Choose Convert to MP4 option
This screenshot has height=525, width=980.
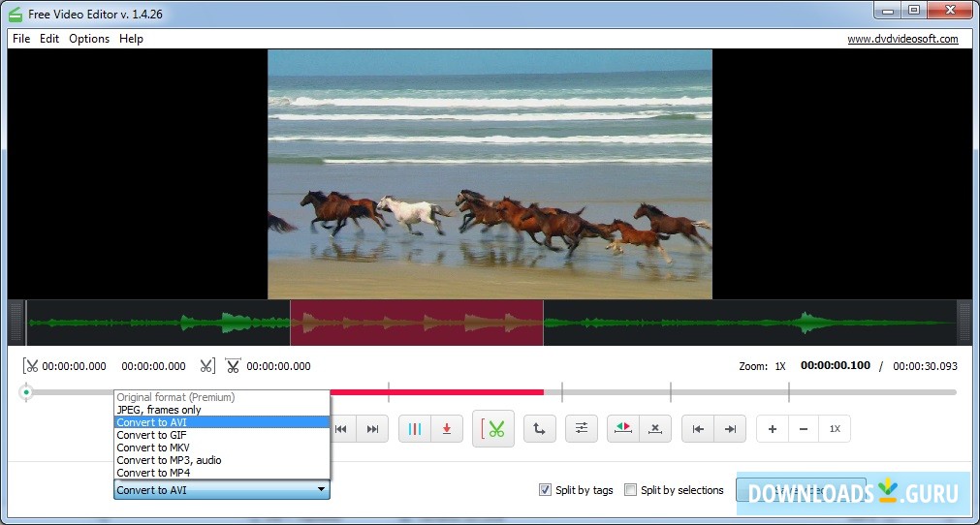(222, 473)
